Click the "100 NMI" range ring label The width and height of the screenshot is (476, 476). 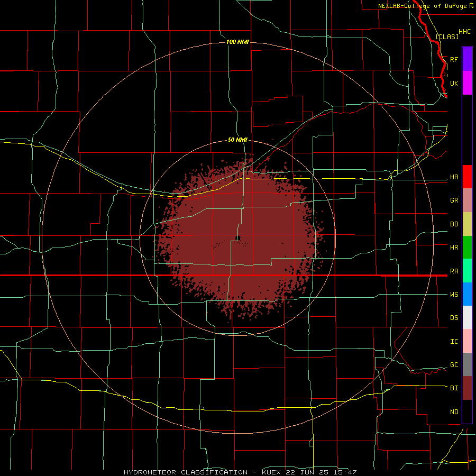click(x=237, y=42)
